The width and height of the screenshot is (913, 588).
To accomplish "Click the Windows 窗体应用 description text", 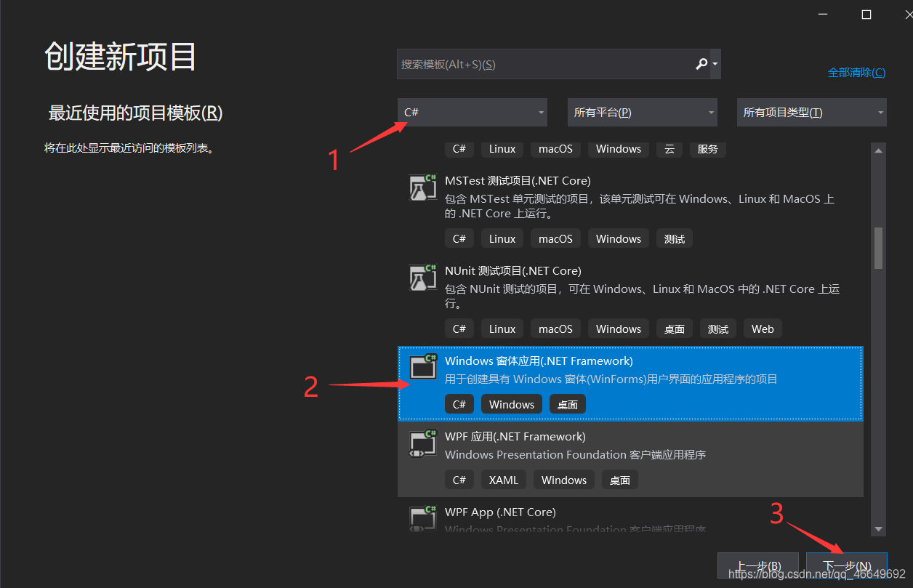I will coord(611,379).
